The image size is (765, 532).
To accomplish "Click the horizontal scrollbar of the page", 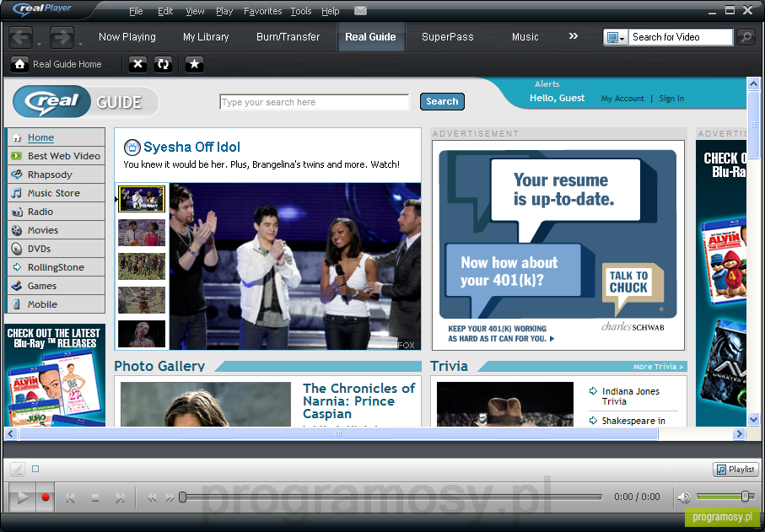I will click(338, 434).
